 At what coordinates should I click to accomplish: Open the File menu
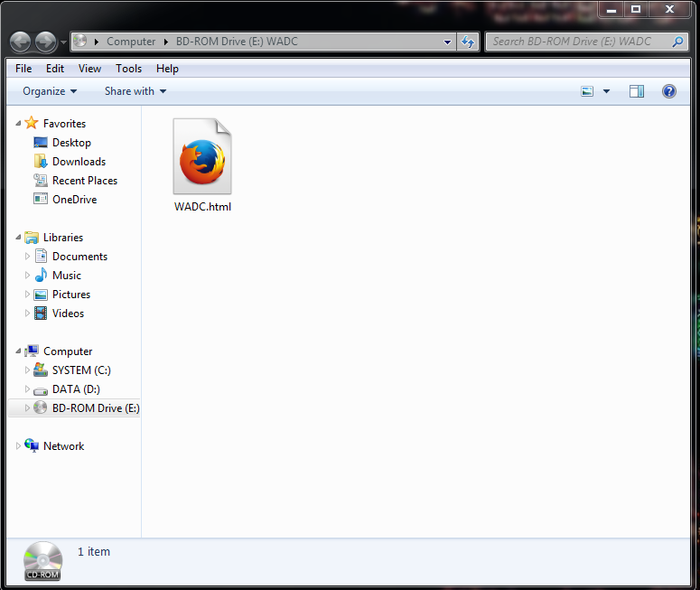point(23,69)
